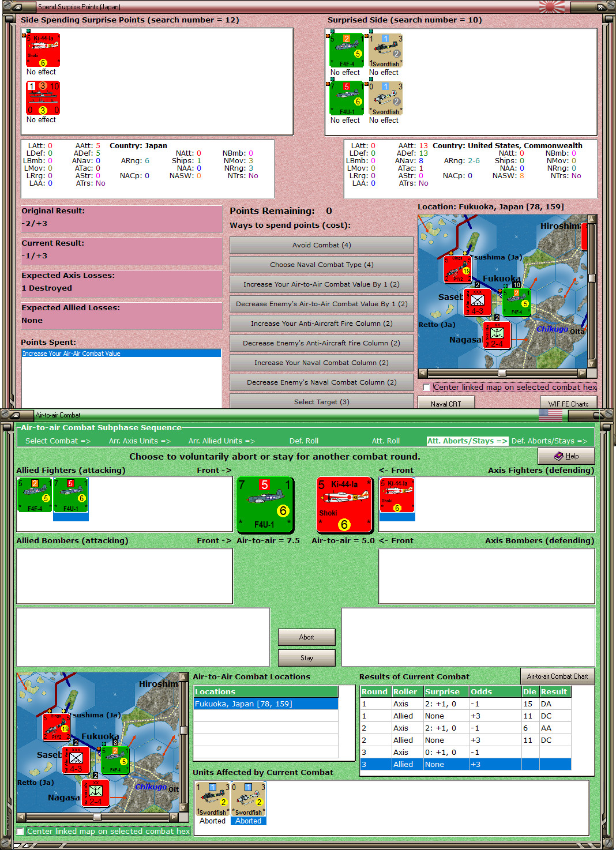Select F4U-1 in Allied Fighters attacking list
Image resolution: width=616 pixels, height=850 pixels.
point(70,495)
